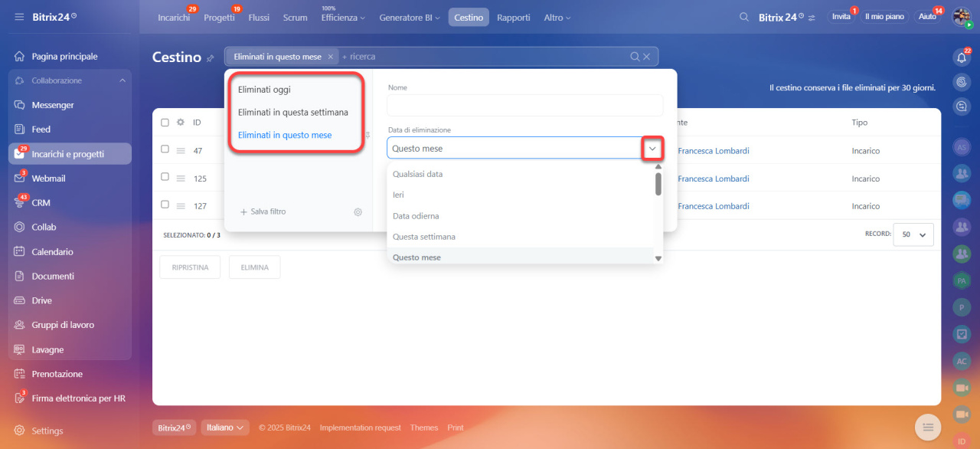Click the 'Implementation request' footer link
Image resolution: width=980 pixels, height=449 pixels.
[x=360, y=428]
